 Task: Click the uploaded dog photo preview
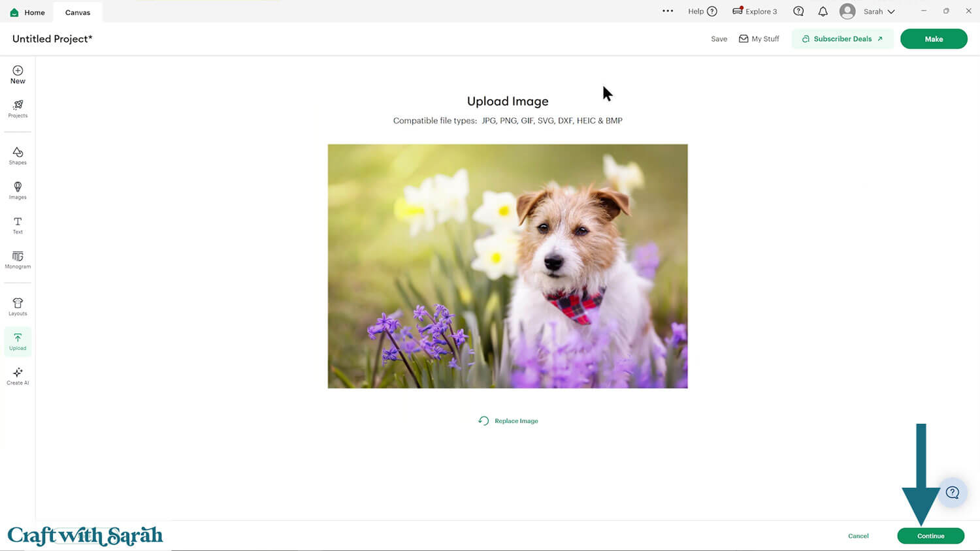click(x=508, y=266)
